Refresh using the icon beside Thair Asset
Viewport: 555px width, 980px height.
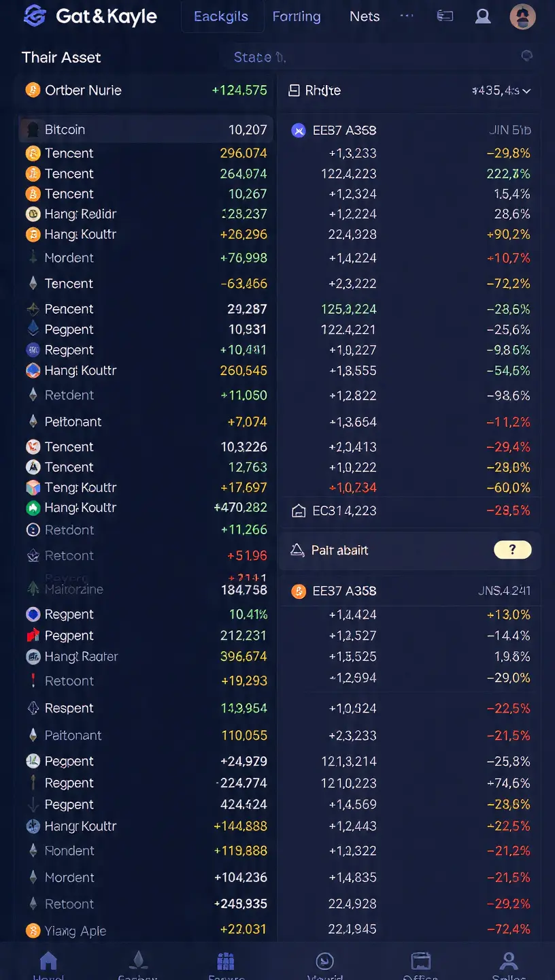[526, 56]
